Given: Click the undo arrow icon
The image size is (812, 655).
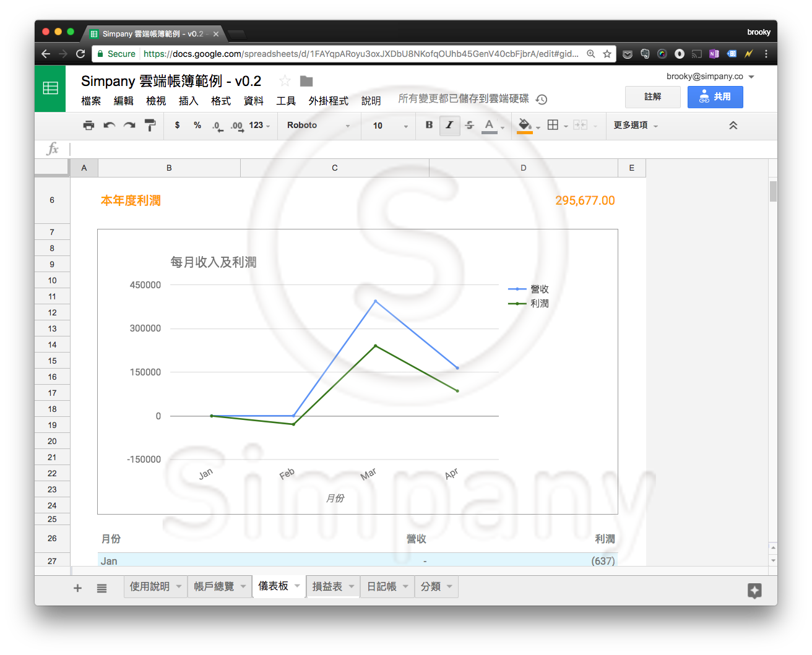Looking at the screenshot, I should tap(109, 126).
